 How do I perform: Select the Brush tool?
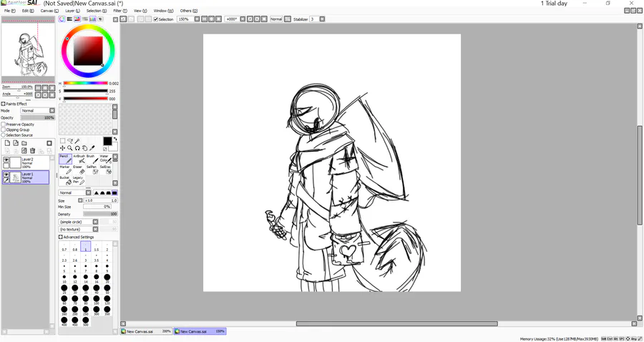pyautogui.click(x=92, y=160)
